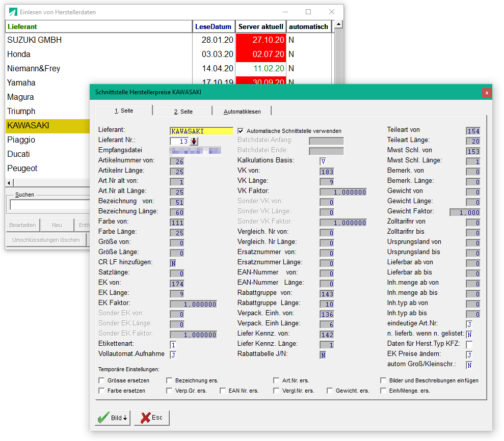Image resolution: width=504 pixels, height=441 pixels.
Task: Click the green checkmark Bild button
Action: (113, 418)
